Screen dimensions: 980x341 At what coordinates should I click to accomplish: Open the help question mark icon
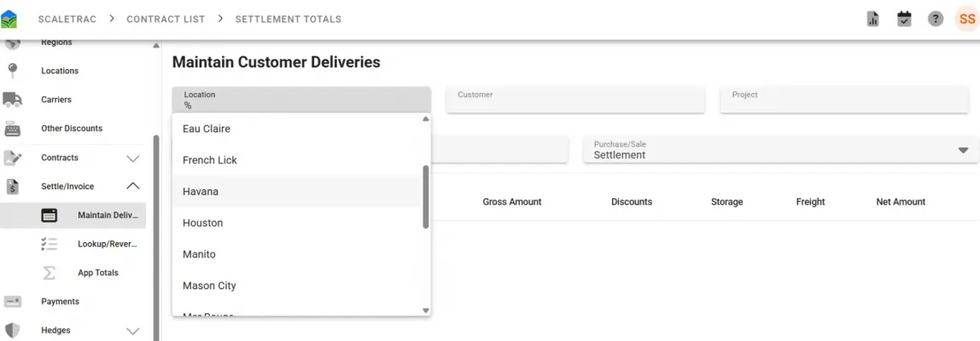click(935, 20)
